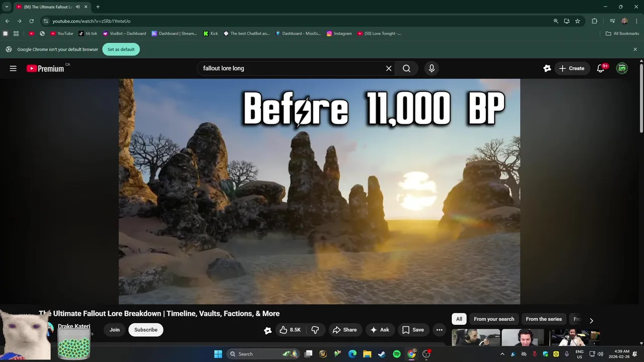
Task: Open Windows Start menu
Action: point(218,354)
